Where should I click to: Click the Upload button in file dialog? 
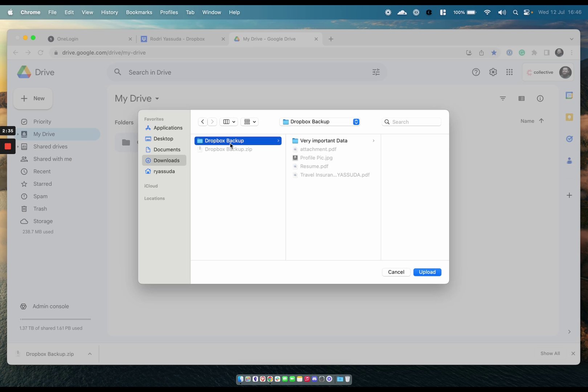[x=427, y=272]
